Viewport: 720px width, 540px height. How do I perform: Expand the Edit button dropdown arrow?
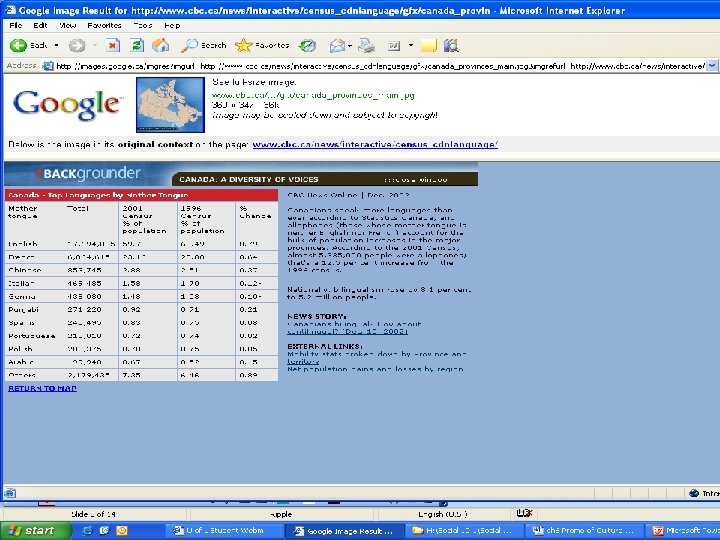point(411,45)
